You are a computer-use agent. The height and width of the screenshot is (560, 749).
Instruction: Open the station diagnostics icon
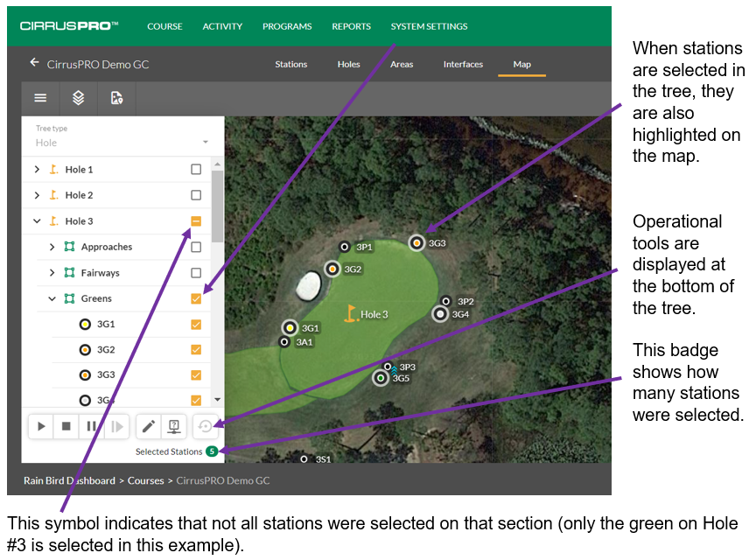point(174,426)
